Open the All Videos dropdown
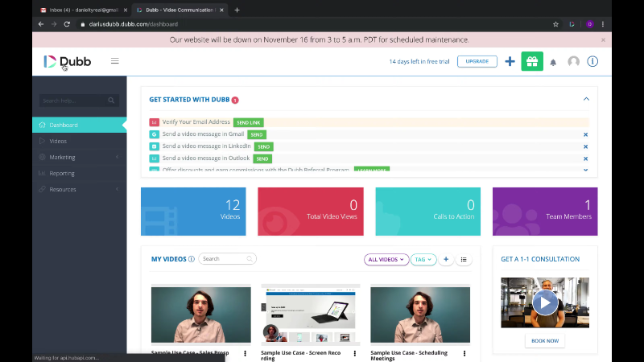The width and height of the screenshot is (644, 362). point(386,259)
